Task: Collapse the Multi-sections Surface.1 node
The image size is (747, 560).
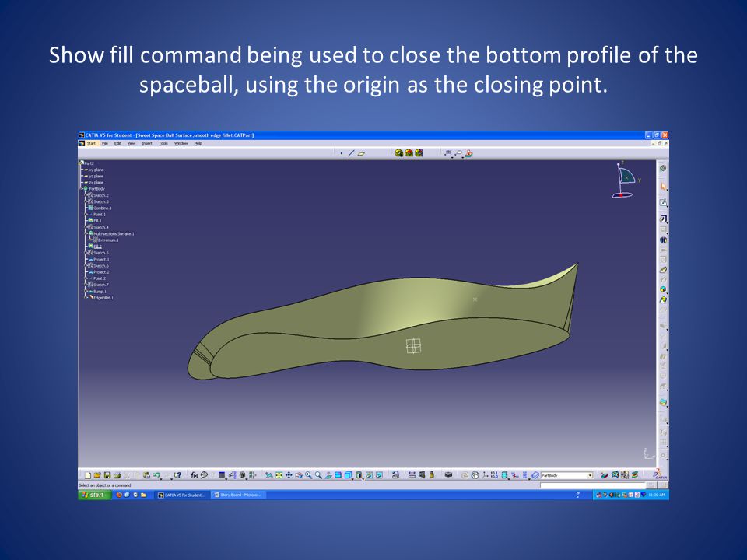Action: point(86,234)
